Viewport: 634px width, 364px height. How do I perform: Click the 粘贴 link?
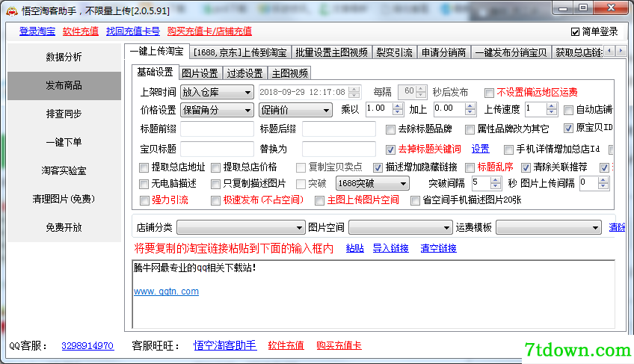(355, 248)
